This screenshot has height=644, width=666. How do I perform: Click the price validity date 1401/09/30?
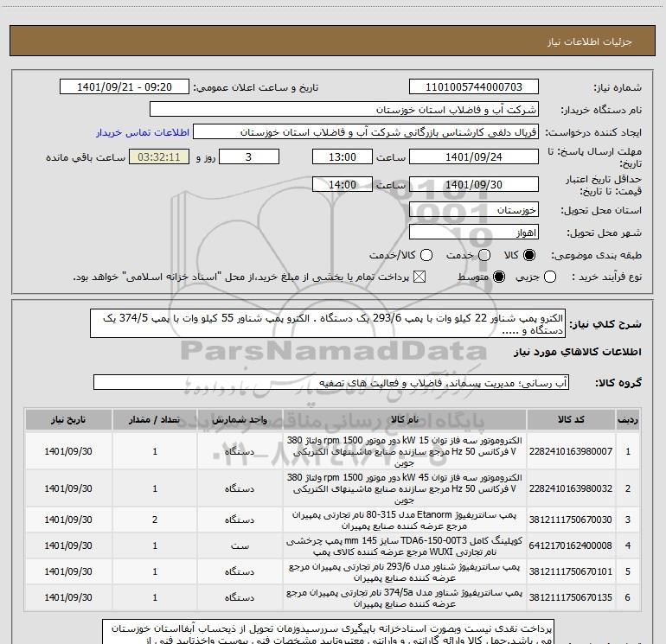(474, 184)
